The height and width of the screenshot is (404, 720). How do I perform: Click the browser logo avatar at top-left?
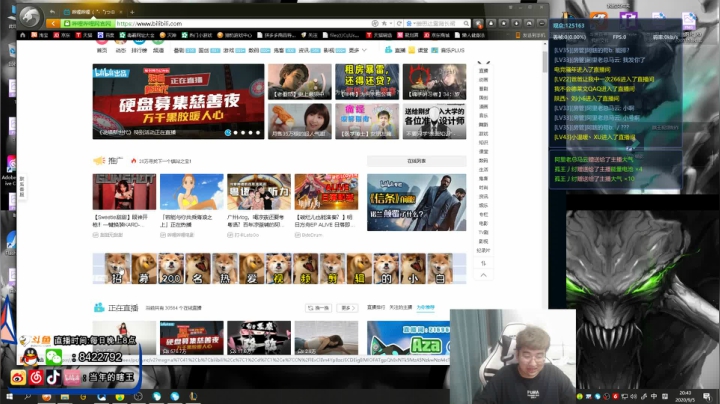tap(31, 17)
